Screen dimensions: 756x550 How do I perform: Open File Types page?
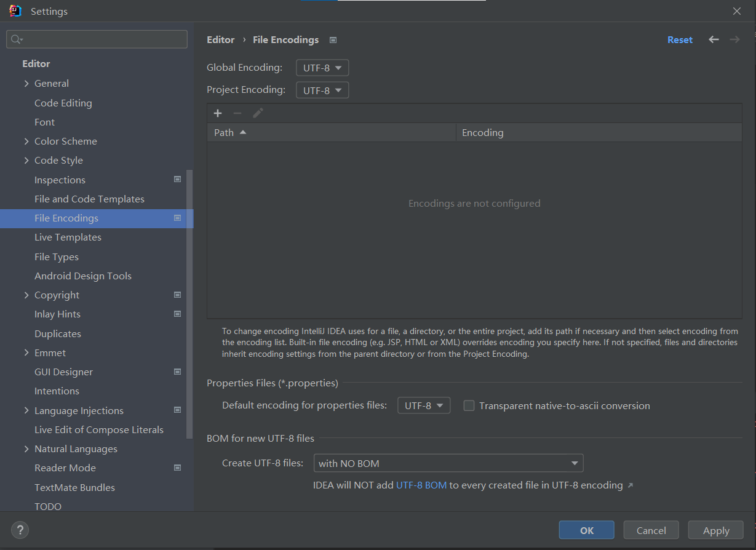tap(57, 257)
